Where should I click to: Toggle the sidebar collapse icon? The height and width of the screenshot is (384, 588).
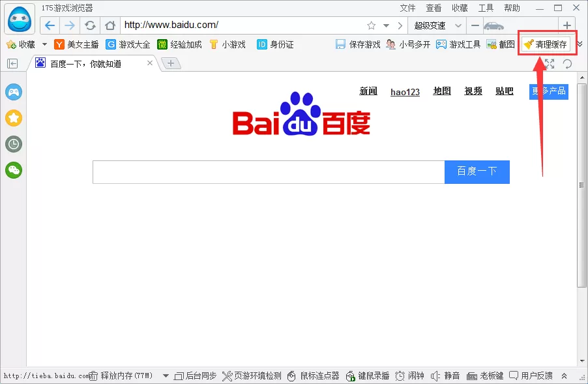click(12, 64)
